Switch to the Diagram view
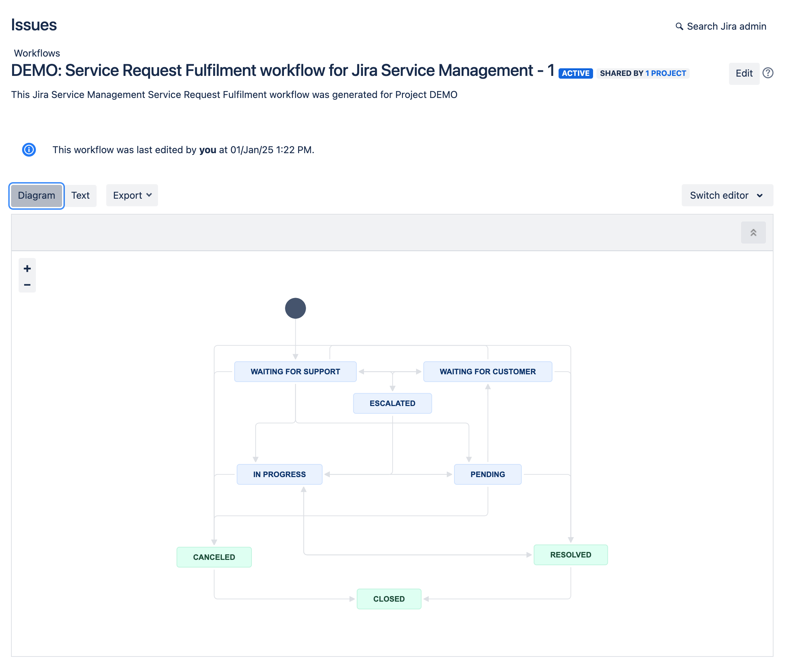 click(37, 196)
